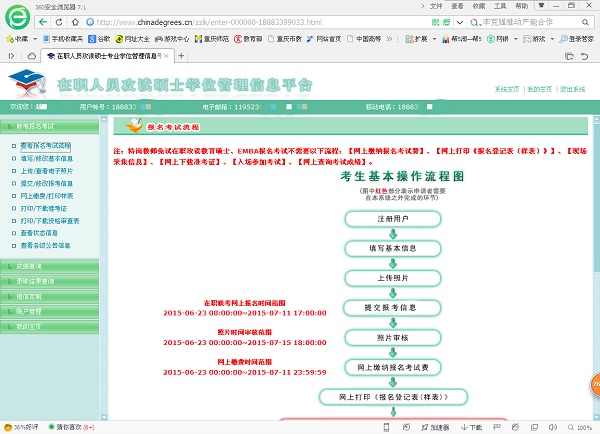Open the 网址大全 bookmark

tap(132, 39)
